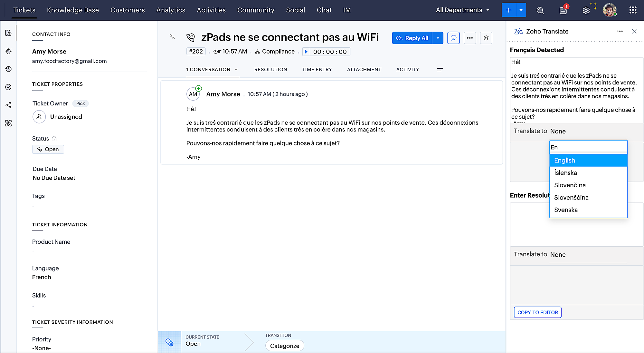Start the ticket timer play button
This screenshot has height=353, width=644.
coord(306,52)
